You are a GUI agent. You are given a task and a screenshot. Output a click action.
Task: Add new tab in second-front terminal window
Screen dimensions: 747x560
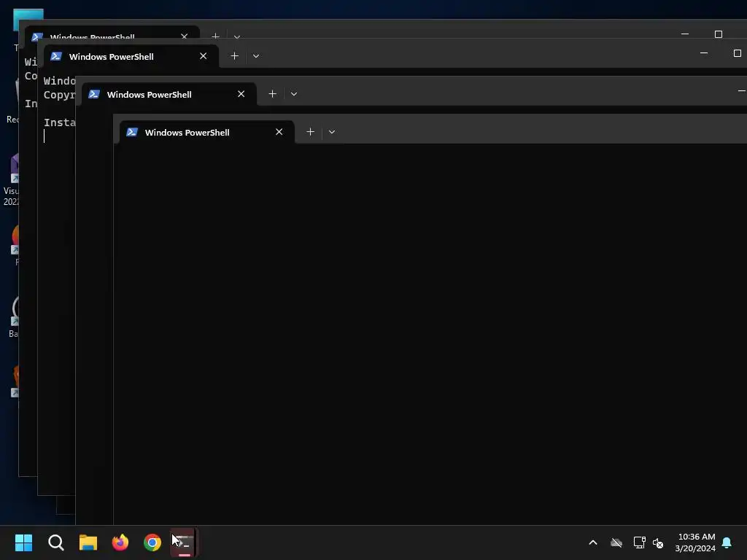pyautogui.click(x=273, y=94)
